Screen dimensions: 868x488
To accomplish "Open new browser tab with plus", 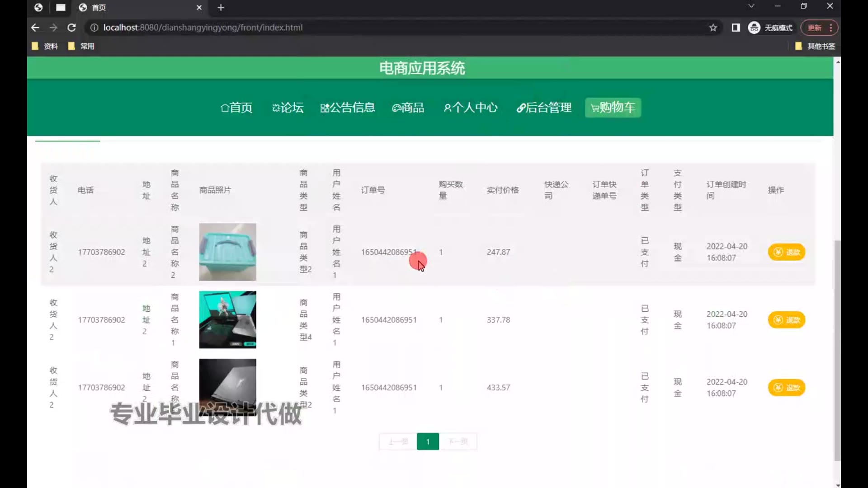I will (221, 8).
